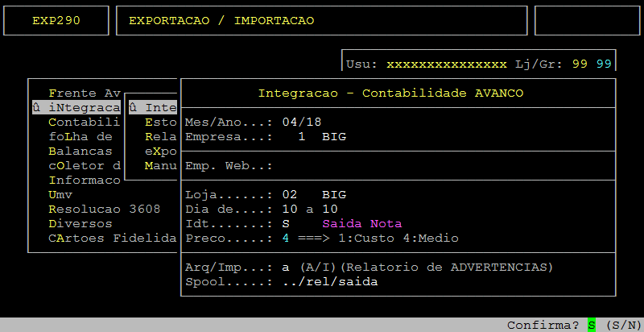Image resolution: width=644 pixels, height=332 pixels.
Task: Click the green Confirma S prompt cursor
Action: pos(592,325)
